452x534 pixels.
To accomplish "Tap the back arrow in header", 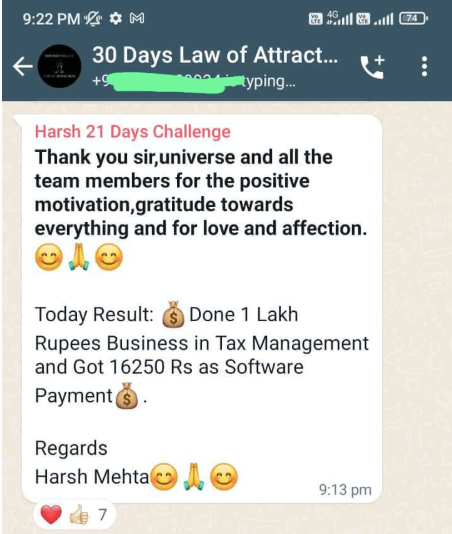I will coord(22,66).
